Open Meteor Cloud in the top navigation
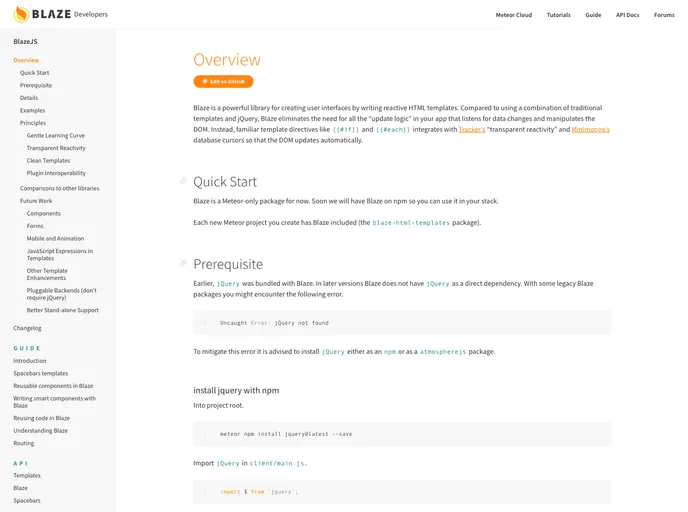 pyautogui.click(x=513, y=15)
